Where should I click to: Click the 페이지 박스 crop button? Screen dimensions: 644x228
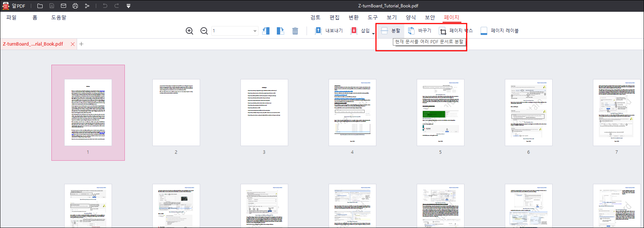coord(456,31)
